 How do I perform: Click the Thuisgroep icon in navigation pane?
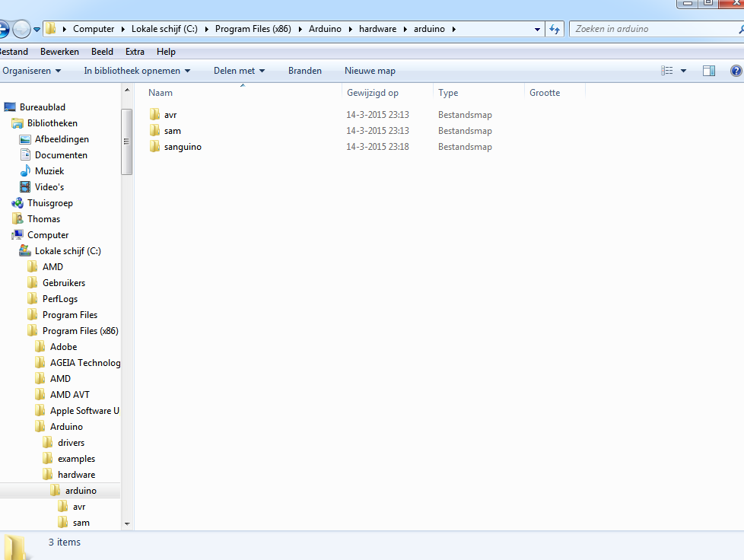pyautogui.click(x=17, y=203)
